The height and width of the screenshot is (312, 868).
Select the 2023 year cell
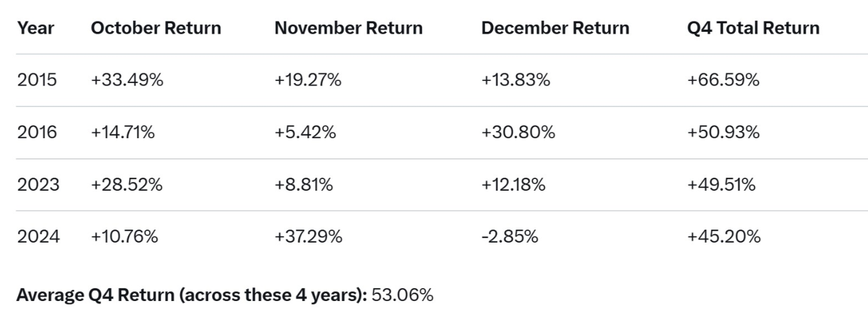click(38, 185)
